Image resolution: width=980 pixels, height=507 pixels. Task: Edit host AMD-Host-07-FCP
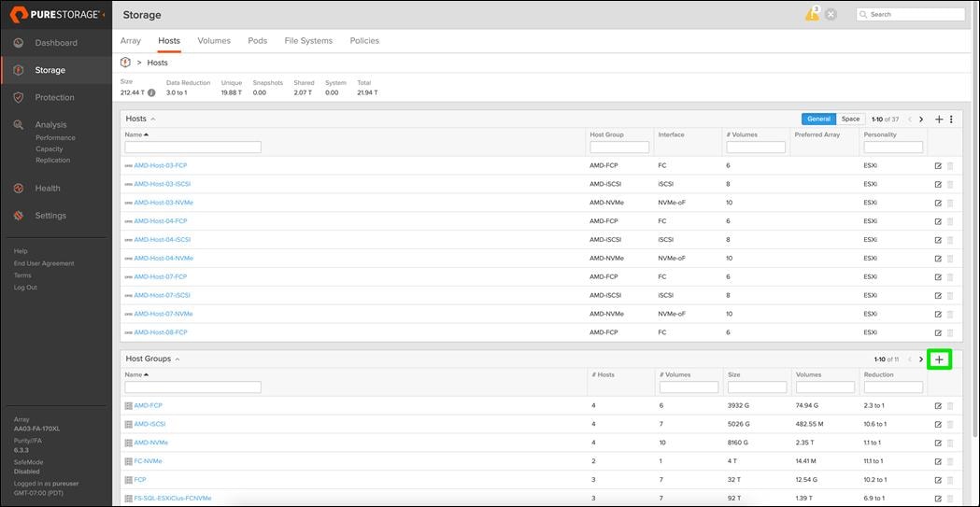(x=938, y=276)
